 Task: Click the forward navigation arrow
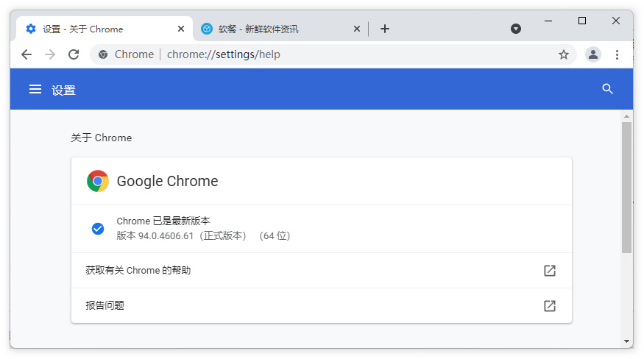coord(50,54)
